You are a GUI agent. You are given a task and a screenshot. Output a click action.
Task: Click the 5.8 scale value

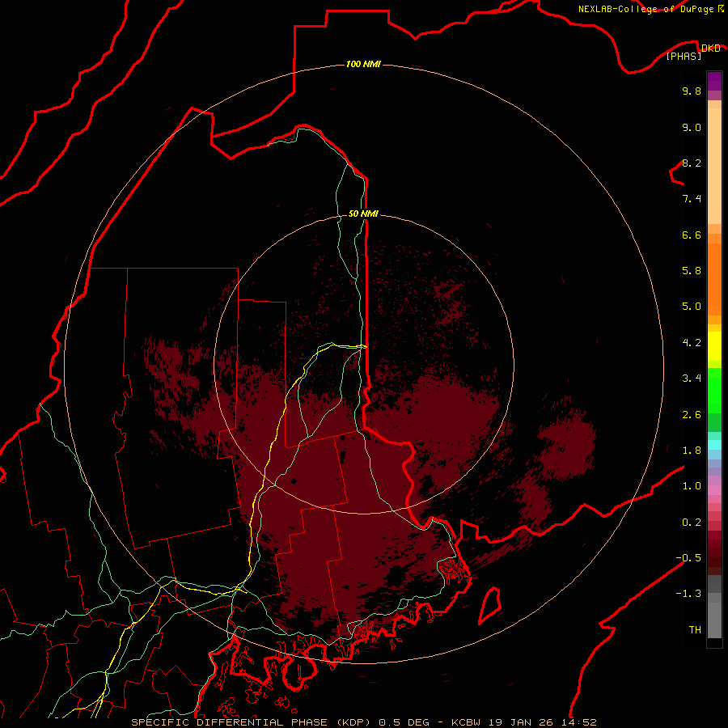692,271
